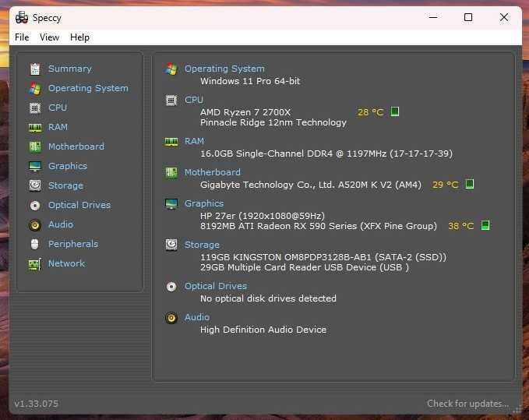The image size is (529, 420).
Task: Click Check for updates link
Action: pyautogui.click(x=467, y=404)
